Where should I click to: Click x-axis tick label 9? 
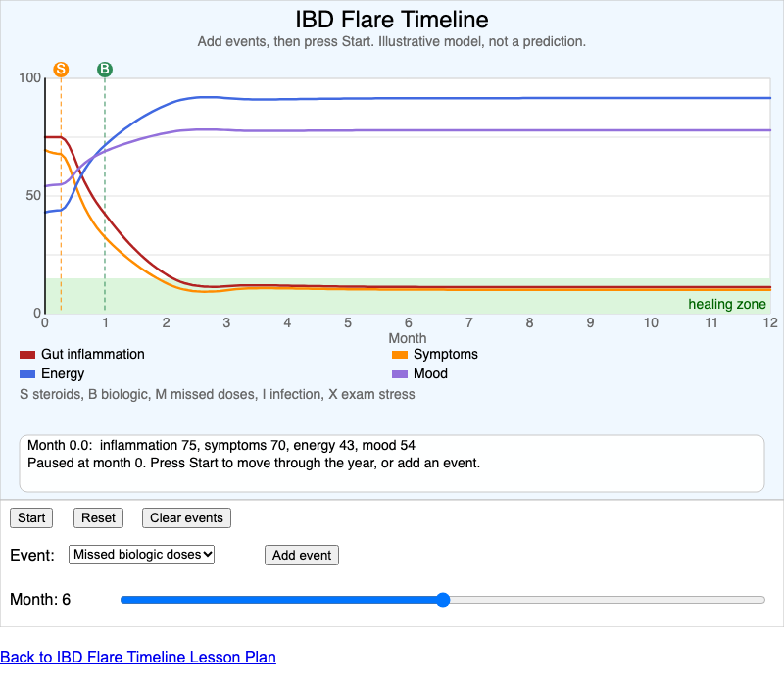tap(591, 323)
